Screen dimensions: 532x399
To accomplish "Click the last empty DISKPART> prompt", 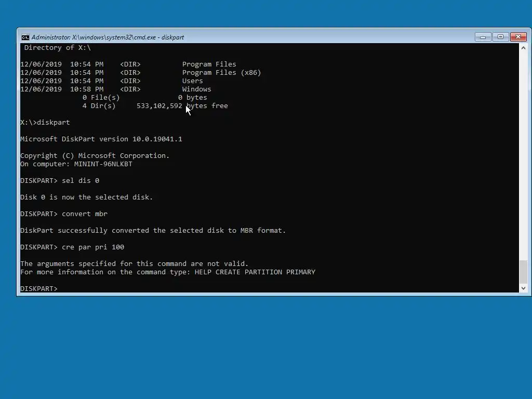I will [x=39, y=288].
